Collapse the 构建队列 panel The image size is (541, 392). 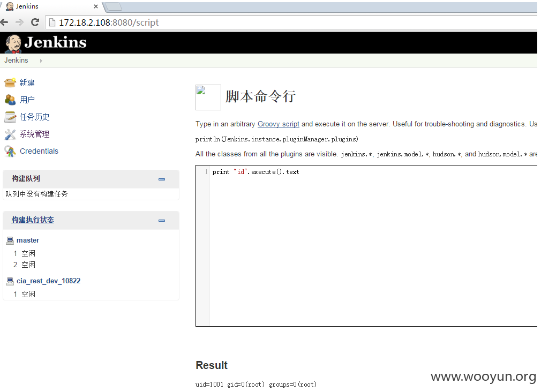(161, 179)
